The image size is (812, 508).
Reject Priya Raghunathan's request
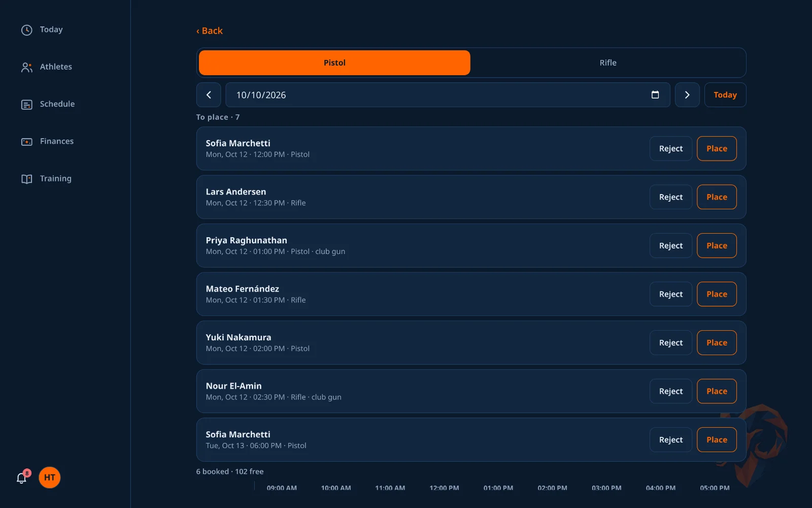[671, 246]
